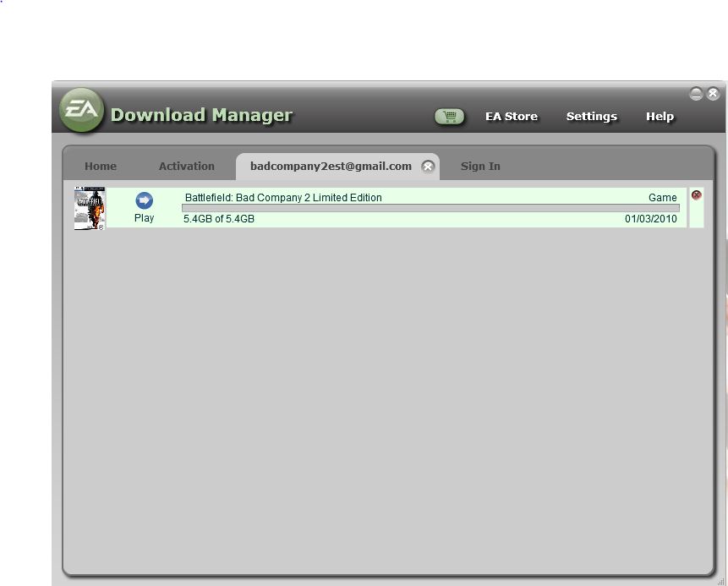The image size is (728, 586).
Task: Click the Play label under the arrow
Action: pos(144,218)
